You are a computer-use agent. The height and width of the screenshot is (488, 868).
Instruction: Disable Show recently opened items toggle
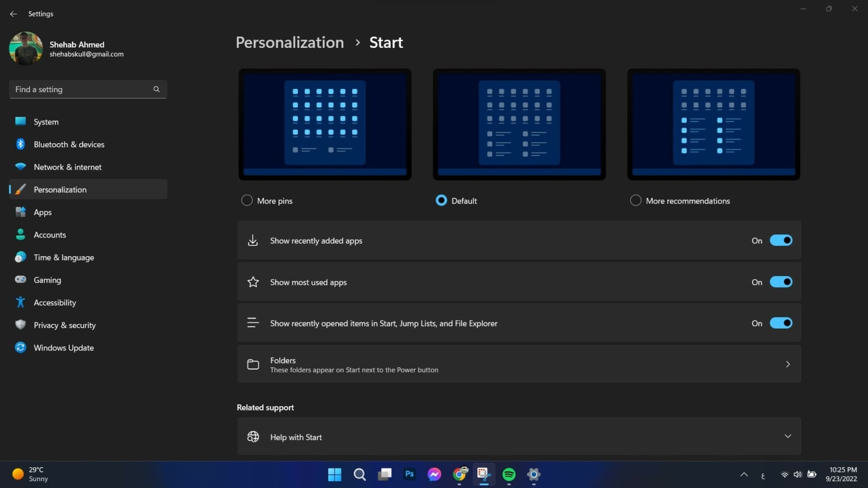(781, 323)
